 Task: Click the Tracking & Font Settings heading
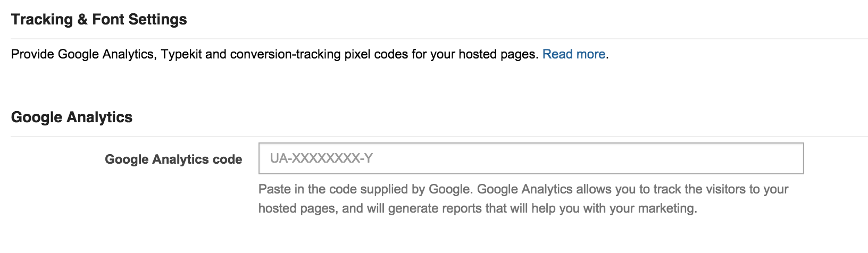[99, 20]
